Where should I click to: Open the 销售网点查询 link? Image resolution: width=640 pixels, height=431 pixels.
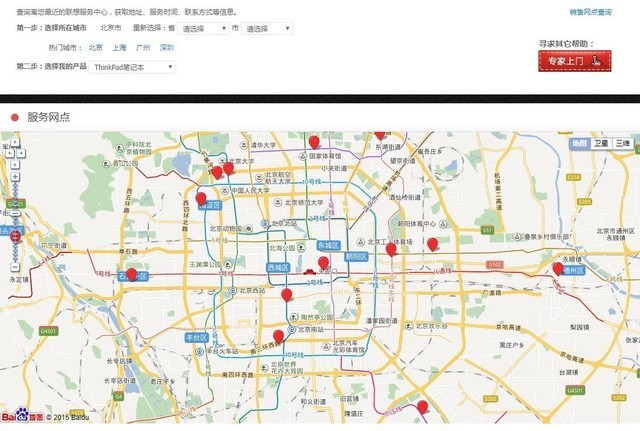pyautogui.click(x=590, y=12)
